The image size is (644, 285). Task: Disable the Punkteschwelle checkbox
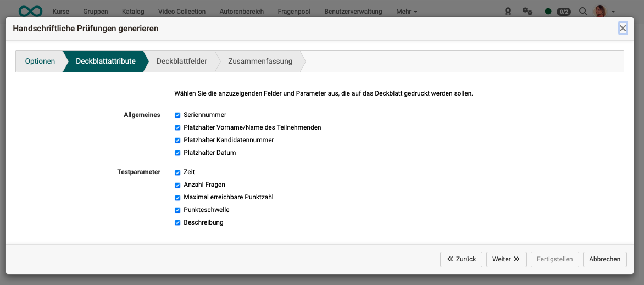coord(177,210)
